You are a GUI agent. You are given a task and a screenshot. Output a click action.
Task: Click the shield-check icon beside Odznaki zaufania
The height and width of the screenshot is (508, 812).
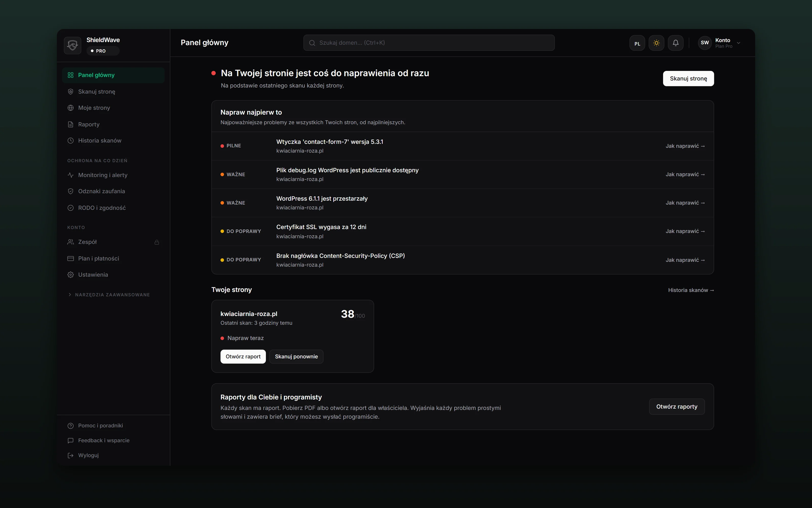(71, 191)
